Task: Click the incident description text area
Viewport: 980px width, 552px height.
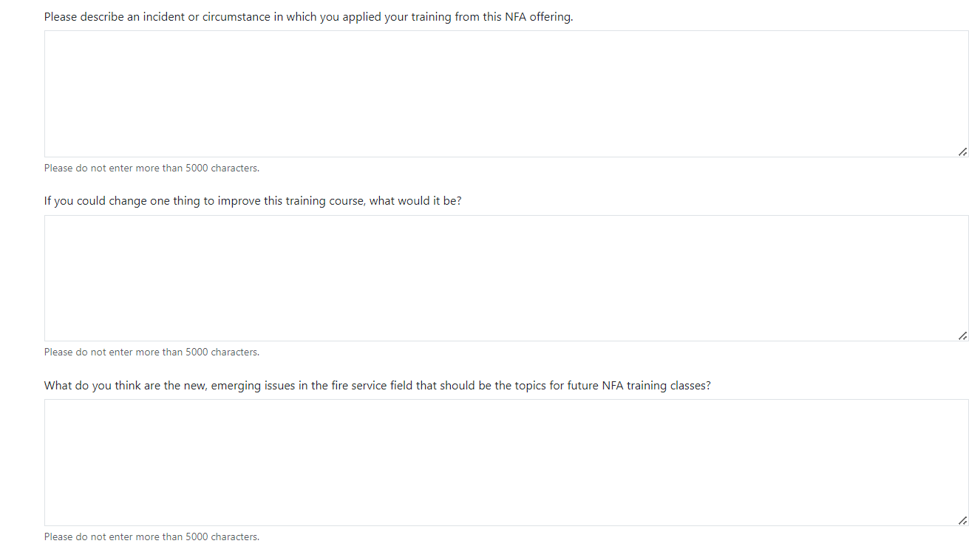Action: 506,94
